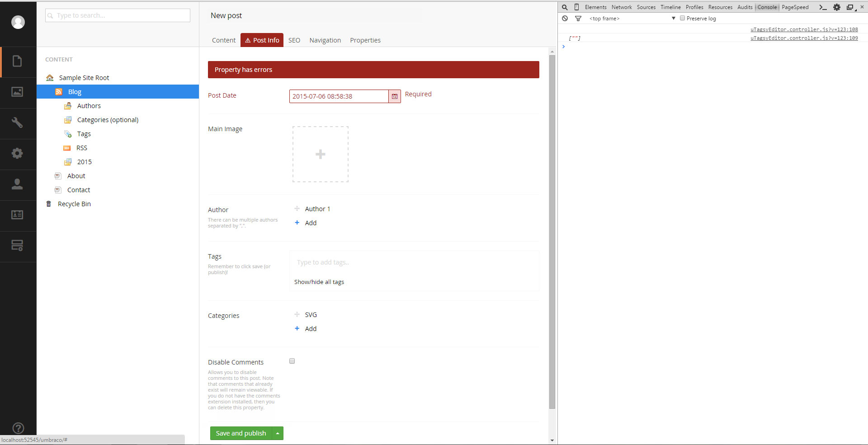This screenshot has width=868, height=445.
Task: Click the devtools dock-side icon
Action: pyautogui.click(x=850, y=7)
